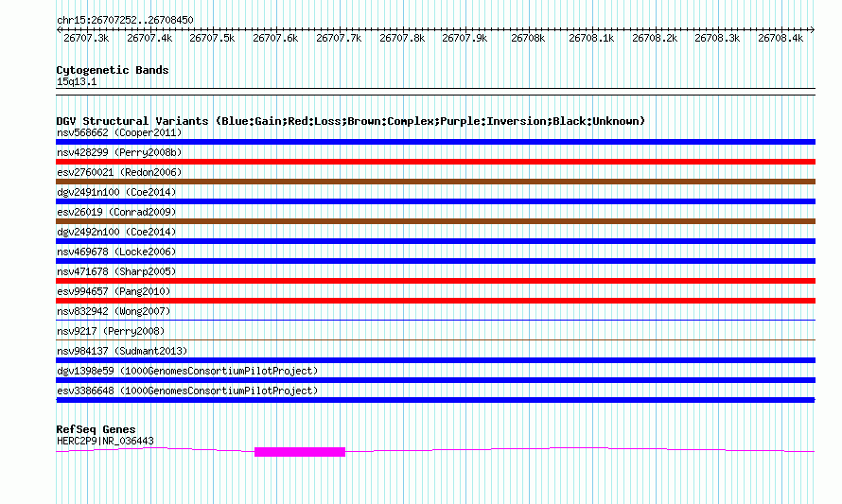Open the nsv9217 (Perry2008) variant label

tap(111, 331)
